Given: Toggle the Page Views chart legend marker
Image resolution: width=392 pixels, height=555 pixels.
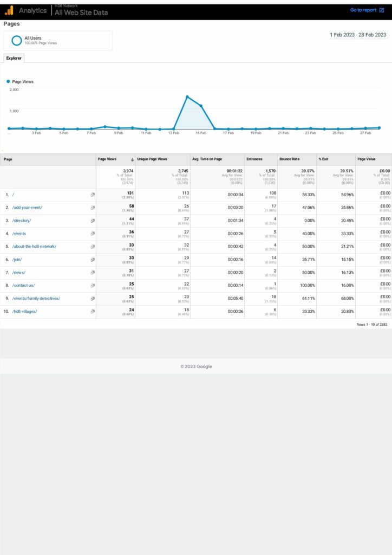Looking at the screenshot, I should [8, 82].
